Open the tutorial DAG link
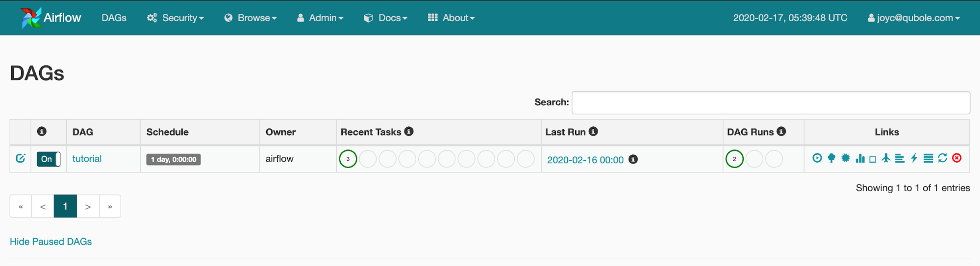The height and width of the screenshot is (266, 980). click(87, 159)
